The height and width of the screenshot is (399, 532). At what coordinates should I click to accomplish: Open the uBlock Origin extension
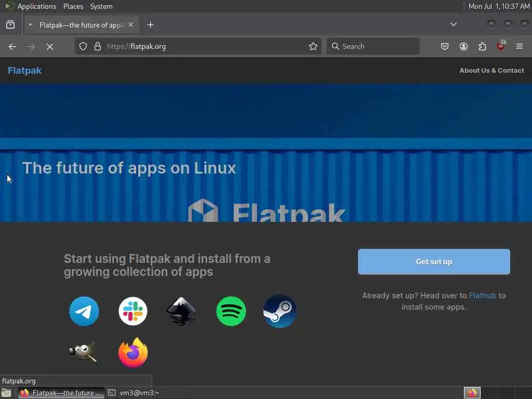[x=501, y=46]
